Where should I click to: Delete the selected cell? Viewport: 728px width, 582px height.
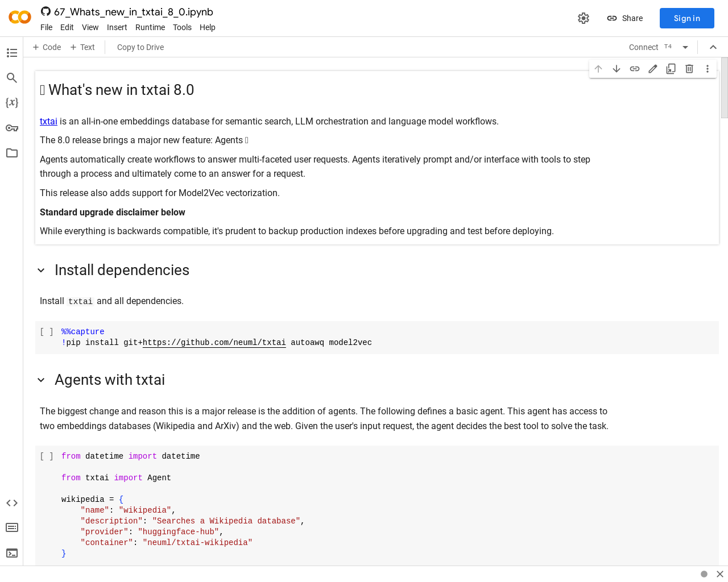tap(689, 69)
